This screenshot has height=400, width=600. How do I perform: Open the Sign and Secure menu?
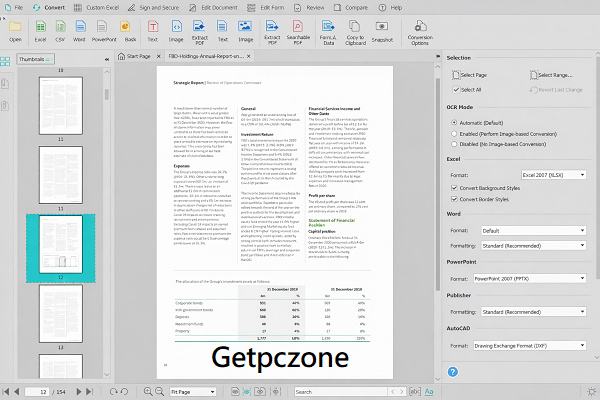tap(153, 7)
